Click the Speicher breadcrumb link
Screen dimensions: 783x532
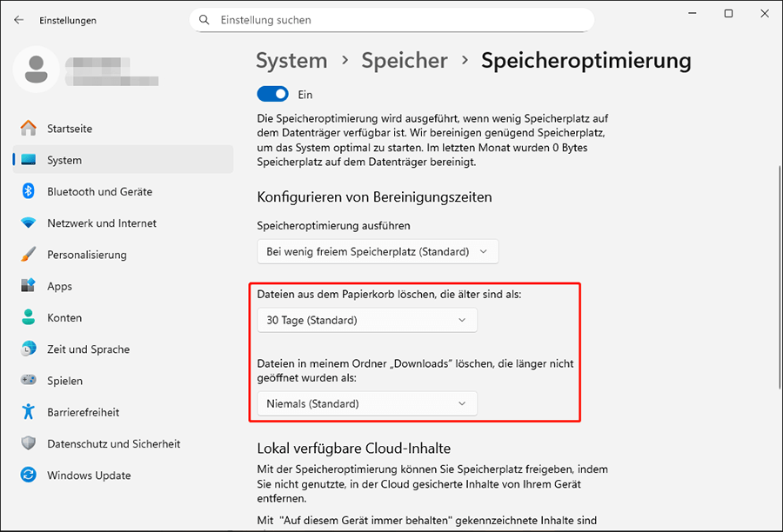tap(405, 61)
